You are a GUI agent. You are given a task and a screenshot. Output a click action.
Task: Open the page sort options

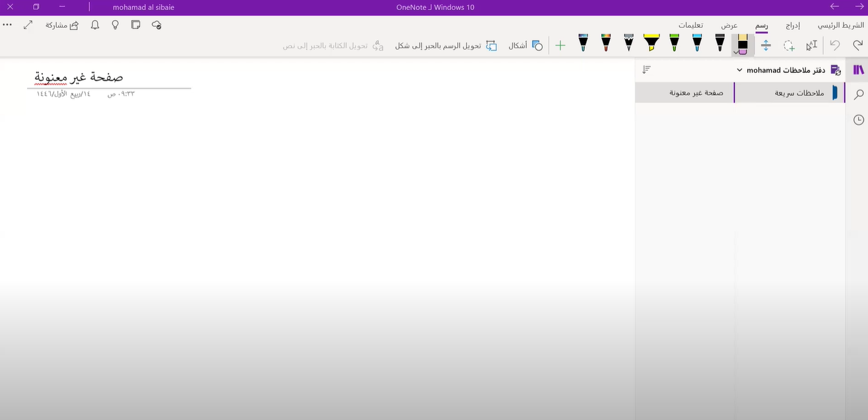pyautogui.click(x=647, y=69)
